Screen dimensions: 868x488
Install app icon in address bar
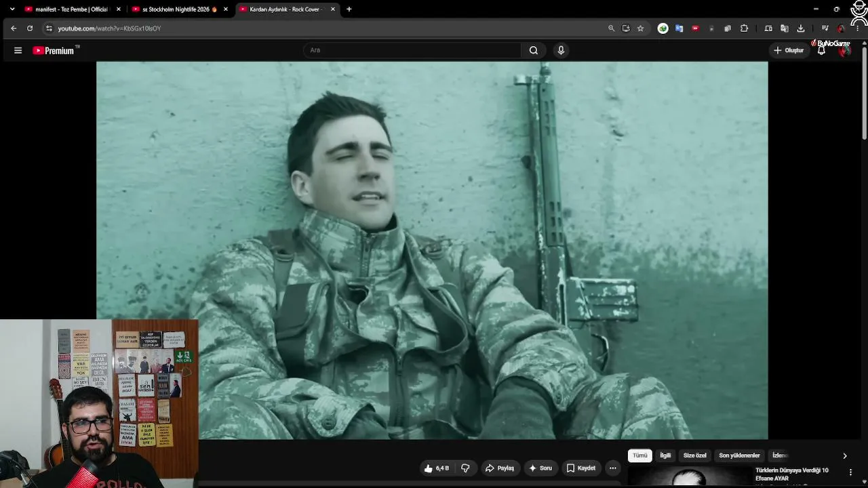point(626,28)
